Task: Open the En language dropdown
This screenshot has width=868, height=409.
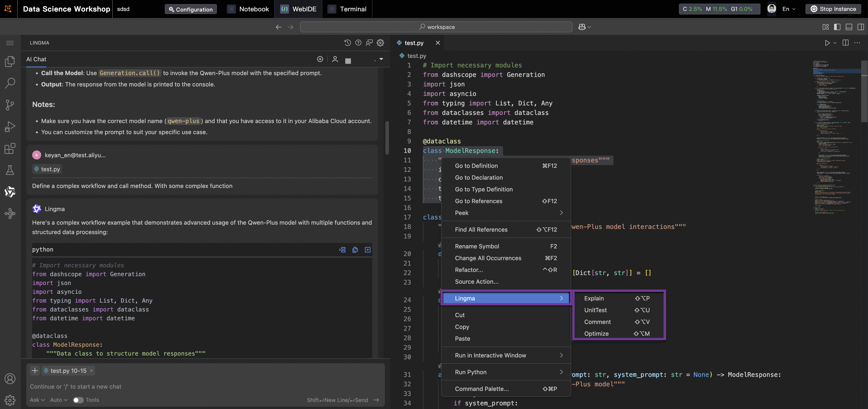Action: pyautogui.click(x=788, y=9)
